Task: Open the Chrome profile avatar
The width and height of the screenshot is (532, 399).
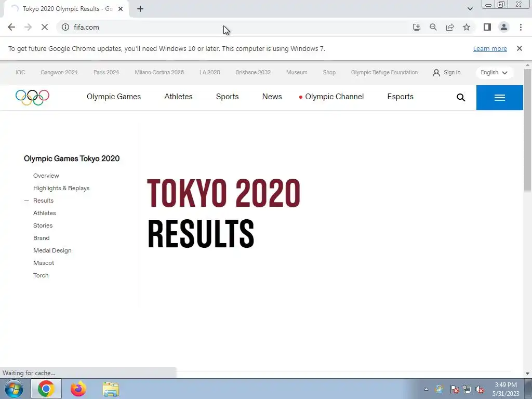Action: click(504, 27)
